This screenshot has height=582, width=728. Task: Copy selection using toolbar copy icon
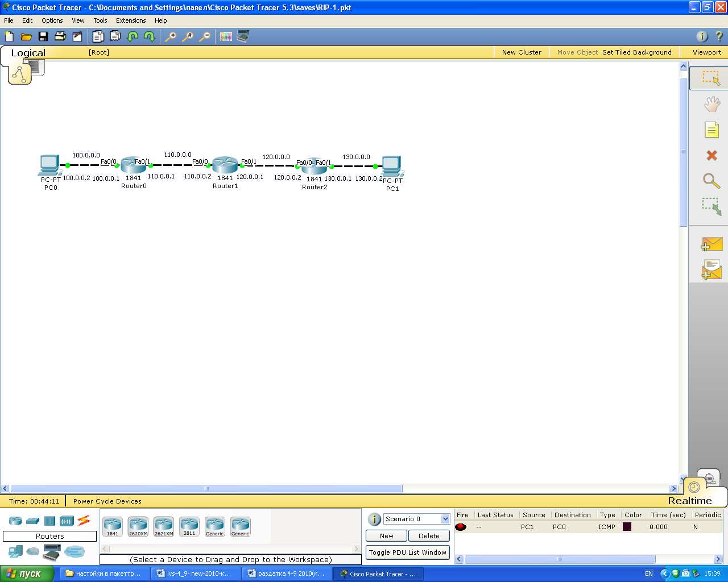pyautogui.click(x=98, y=36)
